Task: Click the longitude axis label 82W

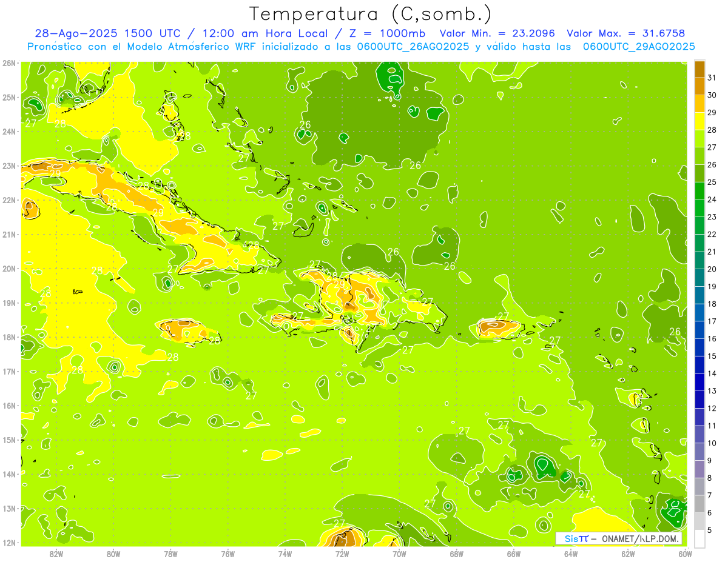Action: [56, 554]
